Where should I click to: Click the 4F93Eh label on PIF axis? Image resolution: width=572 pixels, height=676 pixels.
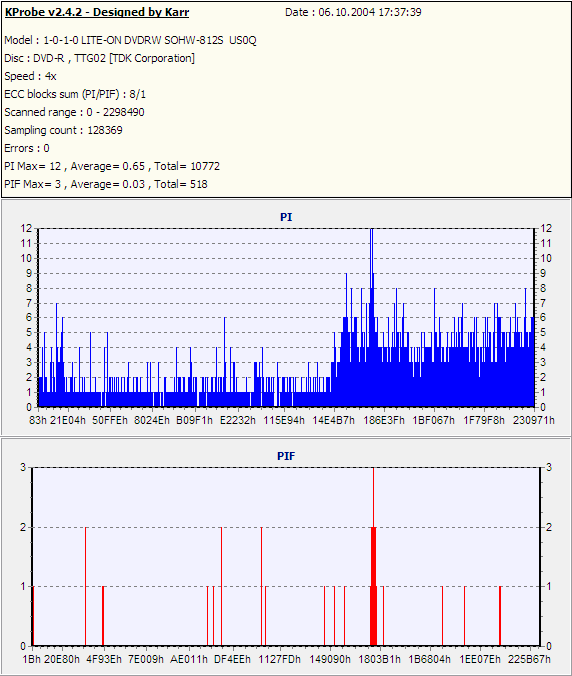(x=104, y=659)
